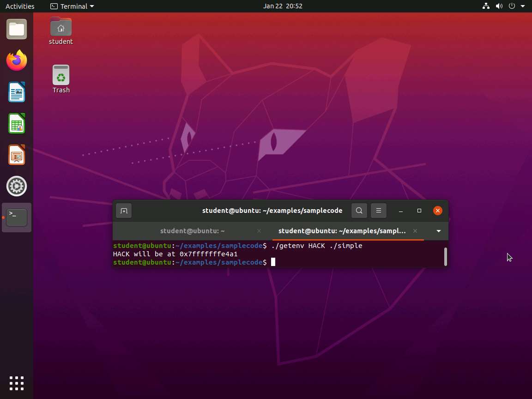Open the gear-shaped dock application
The width and height of the screenshot is (532, 399).
(17, 186)
